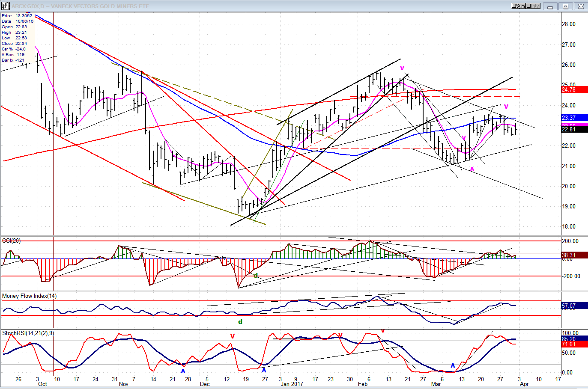Click the chart window icon in title bar
Screen dimensions: 588x389
click(5, 6)
